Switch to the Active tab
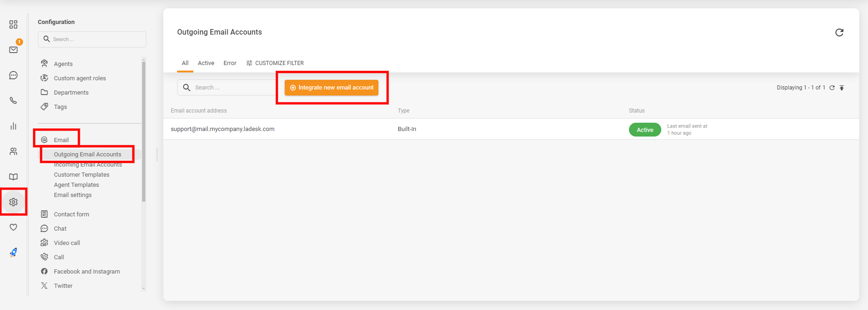 [x=206, y=63]
